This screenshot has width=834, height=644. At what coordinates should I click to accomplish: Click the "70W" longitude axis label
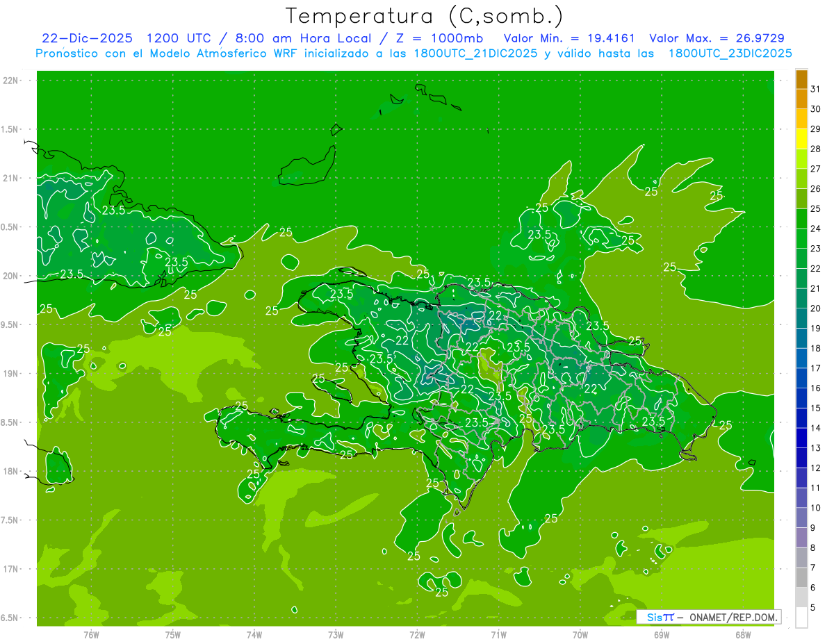click(580, 634)
